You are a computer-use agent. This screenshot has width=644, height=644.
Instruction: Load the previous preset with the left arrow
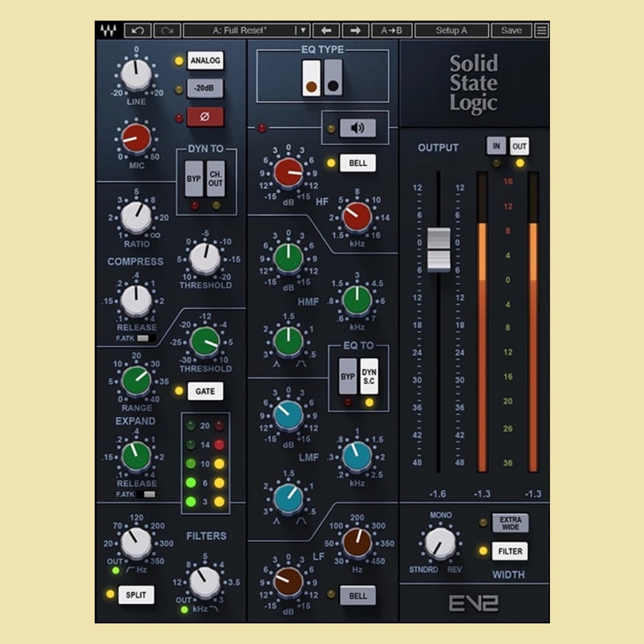point(328,30)
